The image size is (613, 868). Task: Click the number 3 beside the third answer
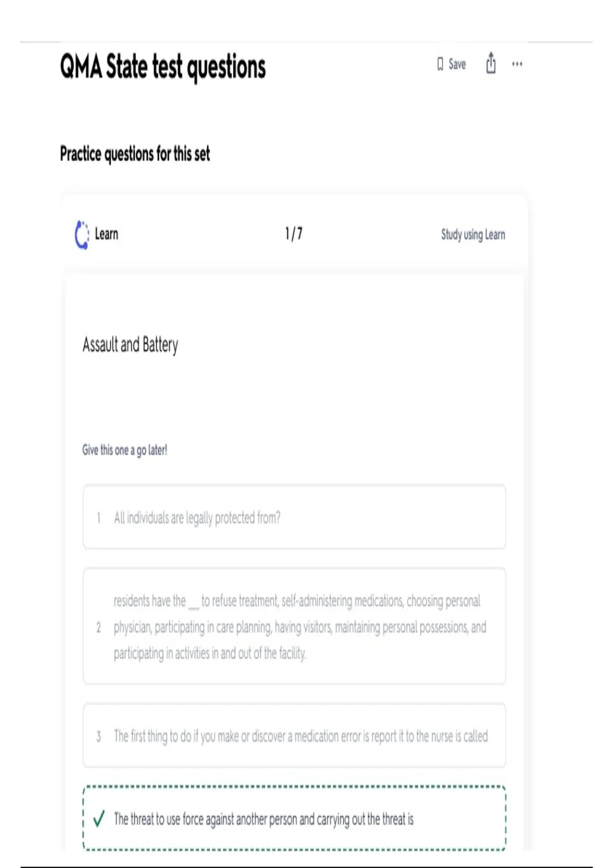click(99, 736)
